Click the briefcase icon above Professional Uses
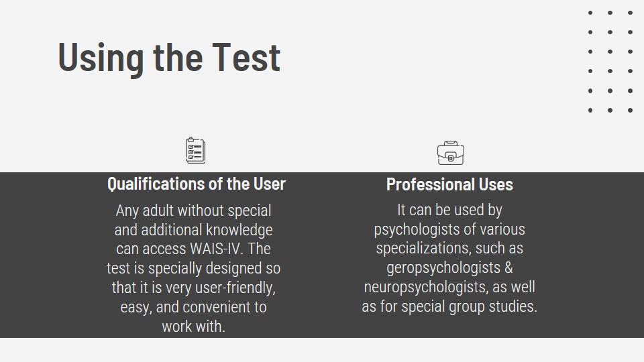 click(451, 153)
